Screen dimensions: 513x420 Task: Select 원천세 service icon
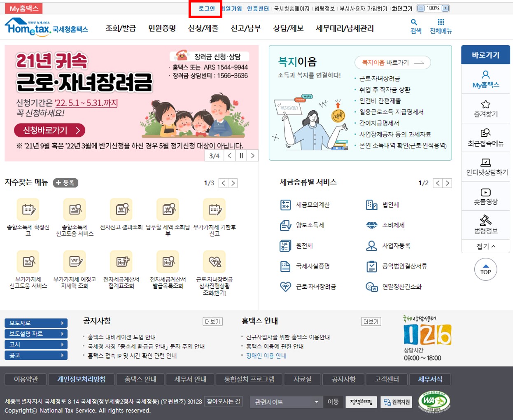coord(285,246)
